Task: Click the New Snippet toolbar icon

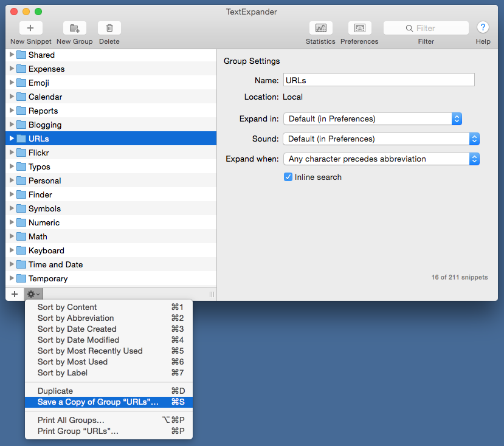Action: 30,28
